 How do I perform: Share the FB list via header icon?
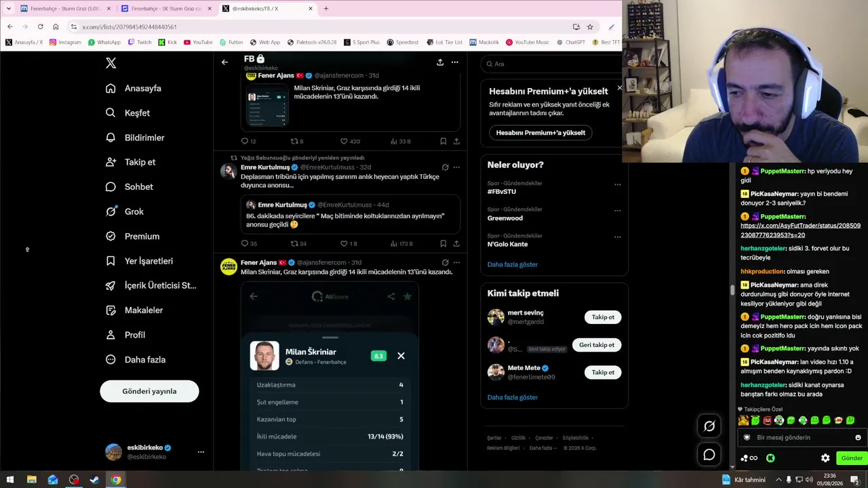440,62
